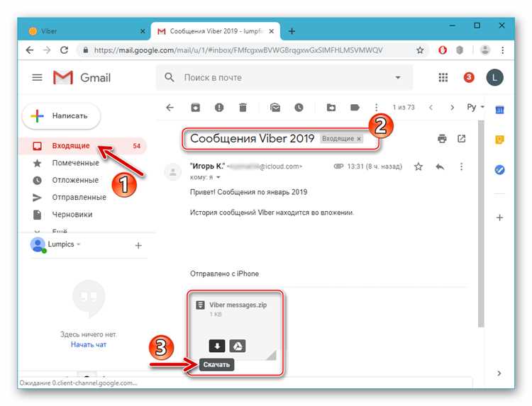532x406 pixels.
Task: Open the Gmail main menu hamburger icon
Action: pyautogui.click(x=37, y=78)
